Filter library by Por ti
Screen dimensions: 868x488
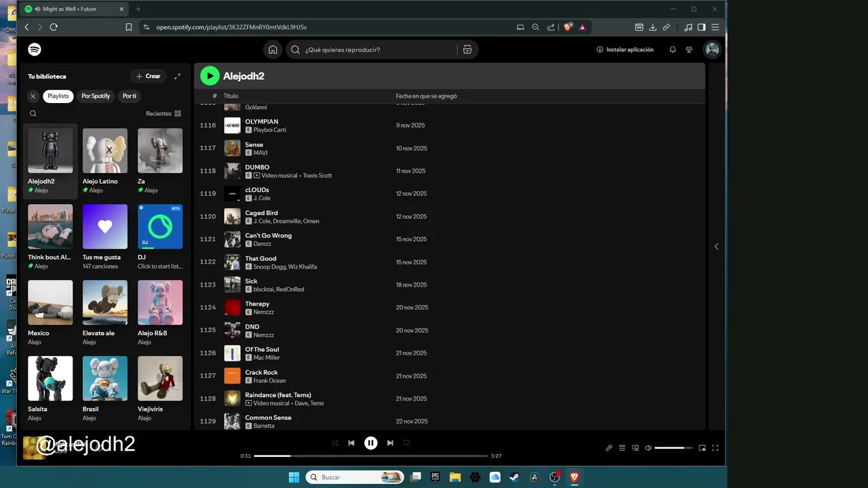[x=130, y=96]
